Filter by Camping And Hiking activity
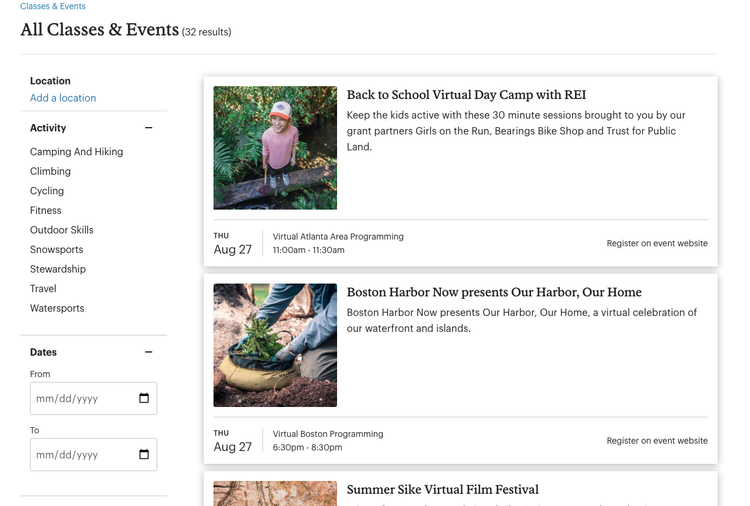Viewport: 750px width, 506px height. (x=76, y=152)
